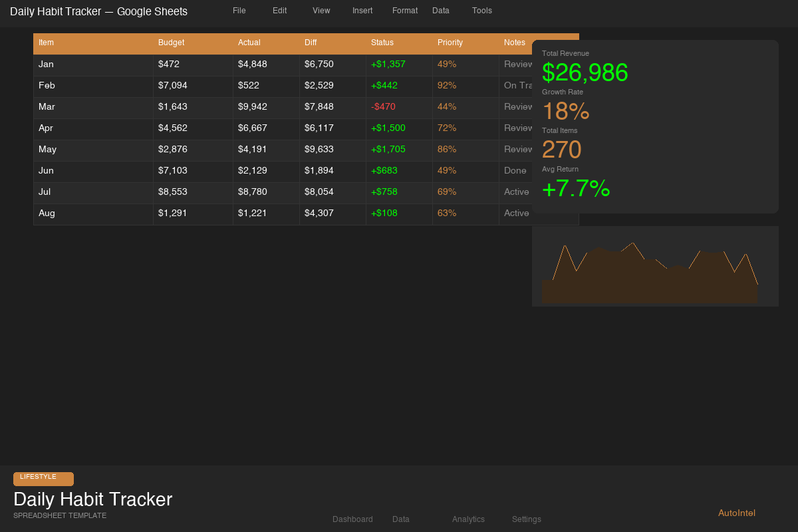Open the Data menu in the menu bar
Image resolution: width=798 pixels, height=532 pixels.
pos(441,11)
